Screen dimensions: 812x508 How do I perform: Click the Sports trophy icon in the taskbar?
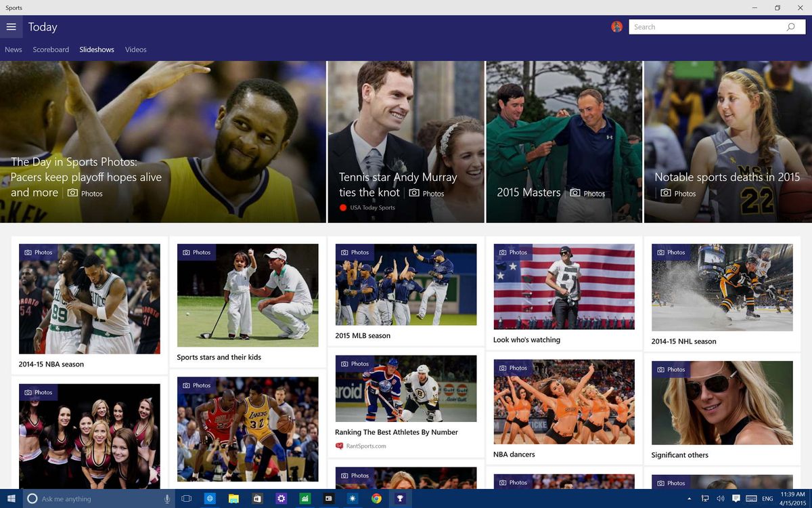tap(400, 499)
